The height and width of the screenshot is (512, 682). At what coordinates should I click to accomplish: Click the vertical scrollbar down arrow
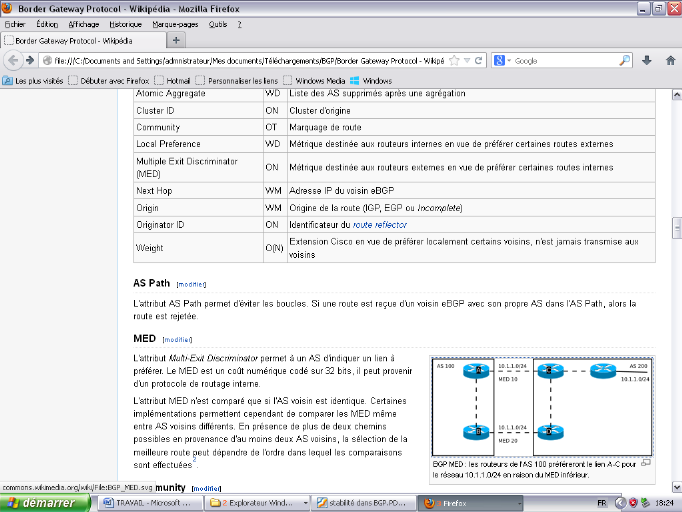[675, 478]
